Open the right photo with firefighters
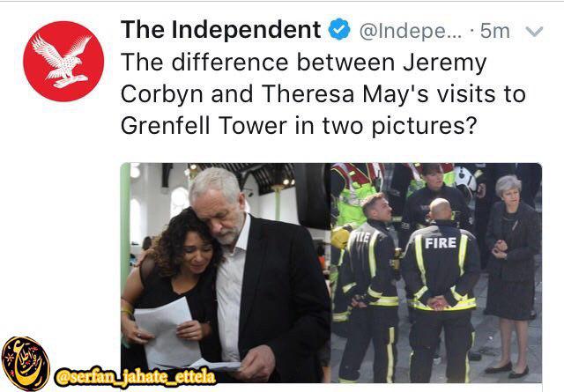This screenshot has width=564, height=392. point(436,272)
